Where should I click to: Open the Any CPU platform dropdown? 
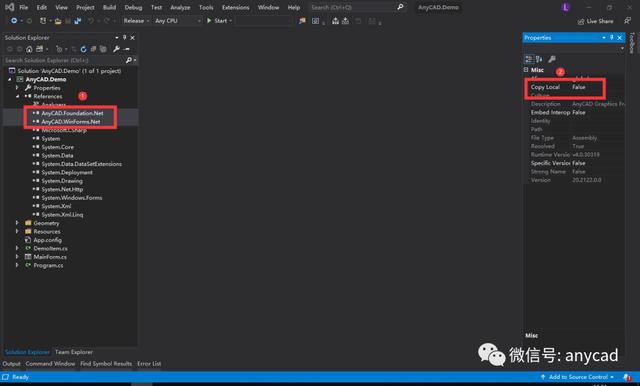click(x=178, y=20)
